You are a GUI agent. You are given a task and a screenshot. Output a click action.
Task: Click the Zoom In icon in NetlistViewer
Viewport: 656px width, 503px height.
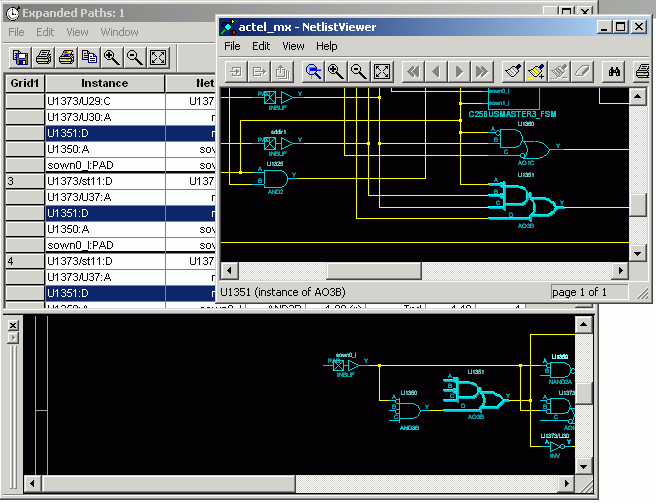(336, 72)
